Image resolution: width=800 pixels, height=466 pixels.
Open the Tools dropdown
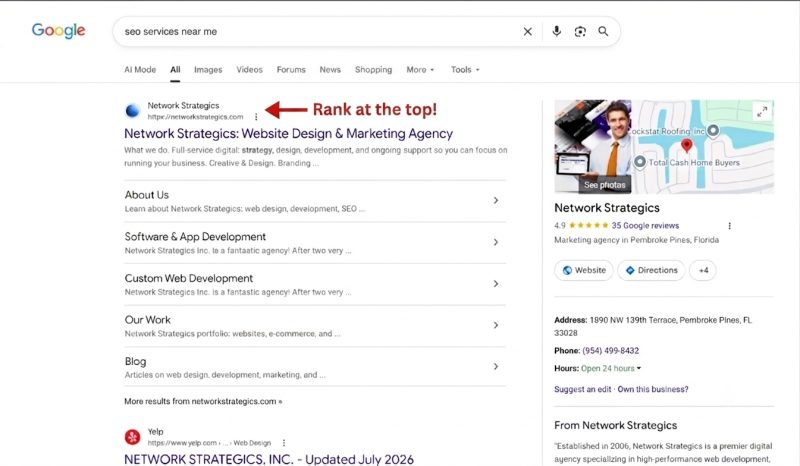pyautogui.click(x=465, y=69)
